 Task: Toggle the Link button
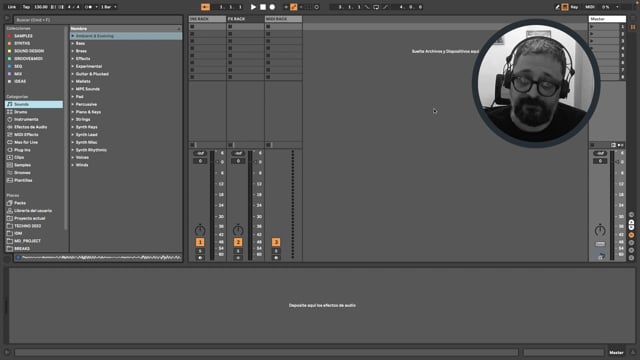(x=11, y=7)
